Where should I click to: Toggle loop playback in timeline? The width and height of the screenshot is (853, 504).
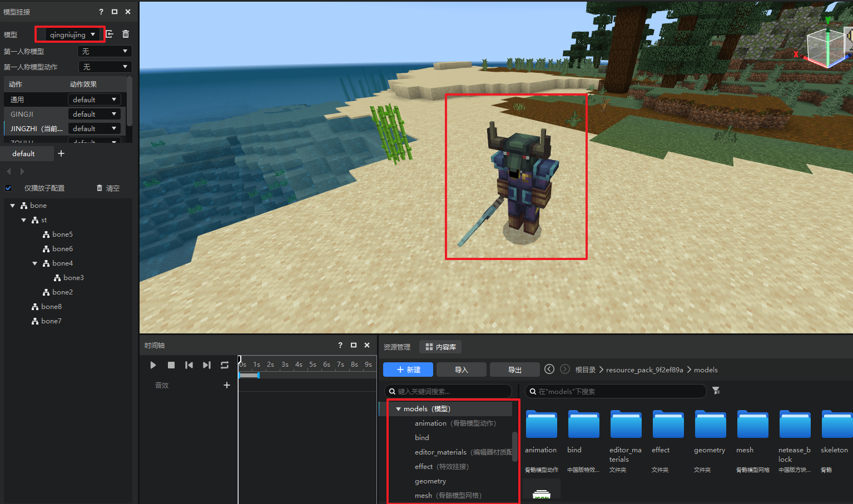pos(225,365)
